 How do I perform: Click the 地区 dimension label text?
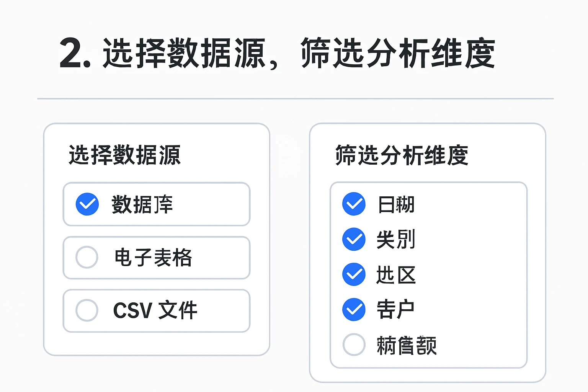[x=396, y=275]
